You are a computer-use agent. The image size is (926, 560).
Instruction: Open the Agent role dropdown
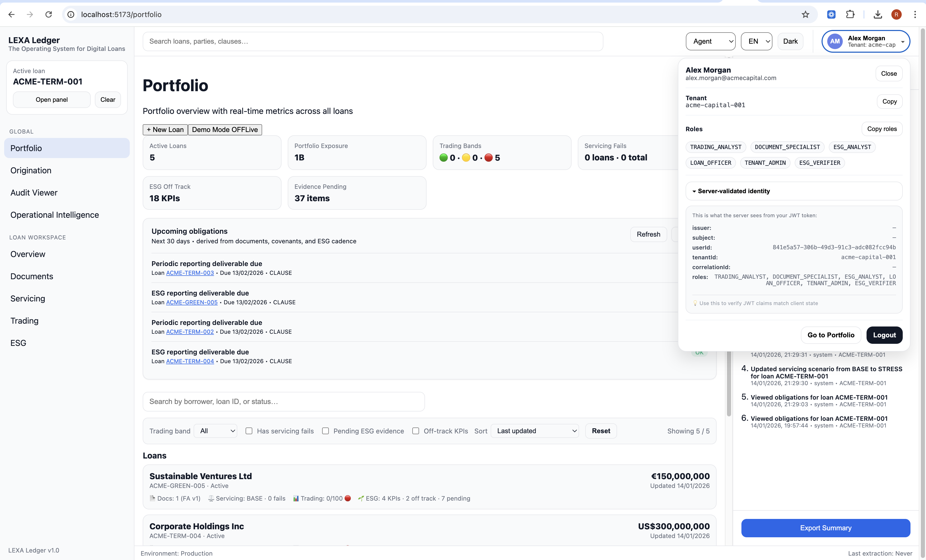point(710,41)
